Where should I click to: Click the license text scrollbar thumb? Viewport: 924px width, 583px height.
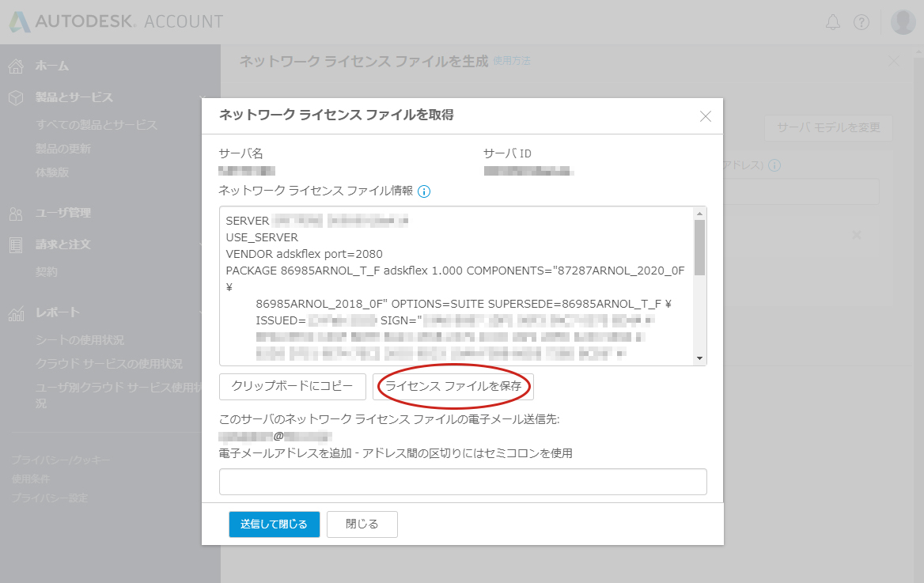pos(699,247)
